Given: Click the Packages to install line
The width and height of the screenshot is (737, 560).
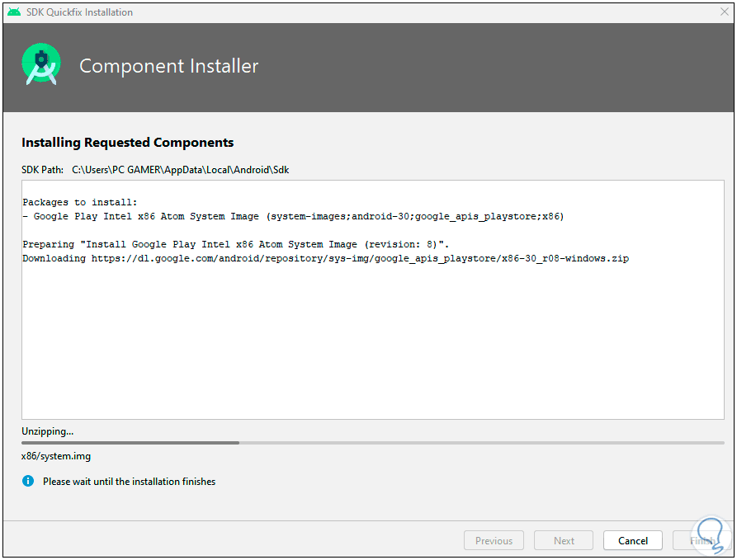Looking at the screenshot, I should click(x=80, y=202).
